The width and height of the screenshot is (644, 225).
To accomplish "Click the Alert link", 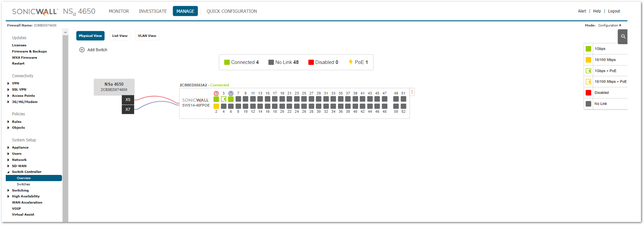I will pos(582,11).
